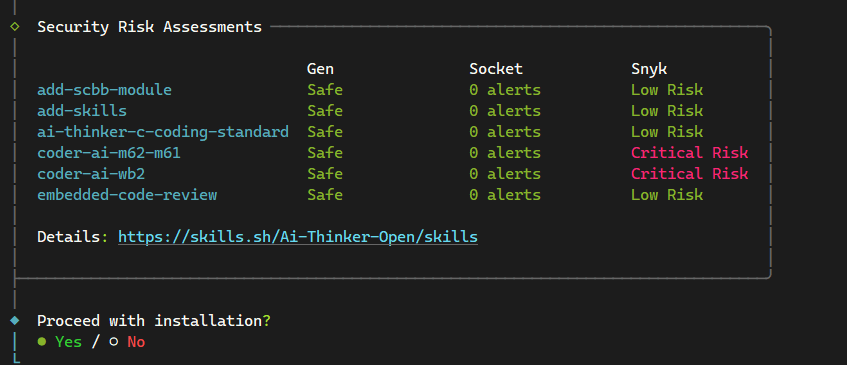
Task: Click the Low Risk label for add-scbb-module
Action: point(667,90)
